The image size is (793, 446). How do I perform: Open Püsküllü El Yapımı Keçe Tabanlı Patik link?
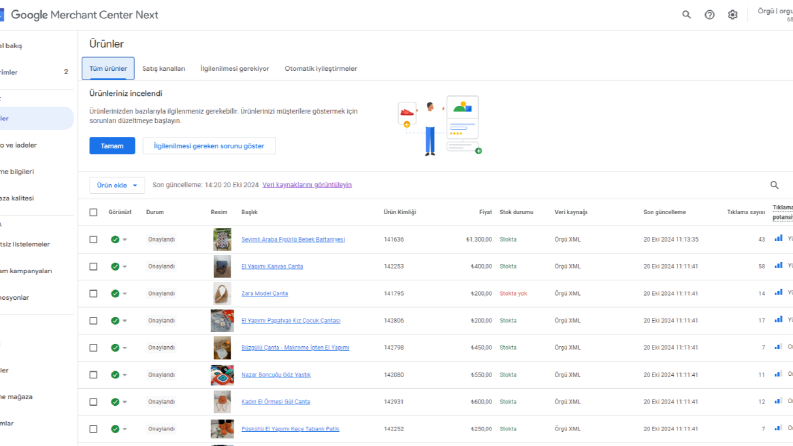(x=290, y=429)
